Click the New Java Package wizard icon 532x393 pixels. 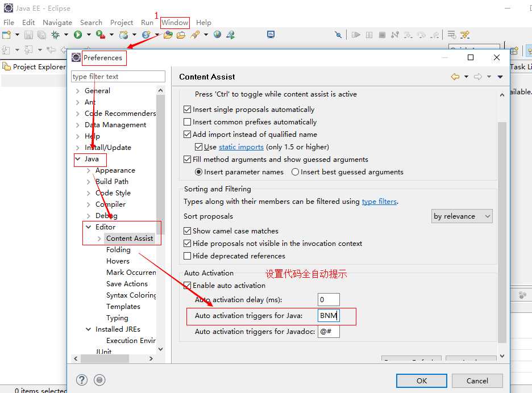click(x=123, y=35)
